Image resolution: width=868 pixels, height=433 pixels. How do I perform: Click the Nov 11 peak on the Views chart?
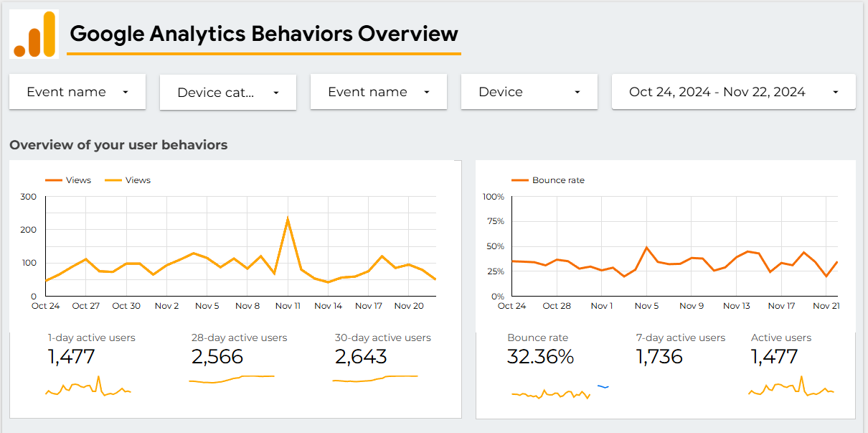click(288, 218)
